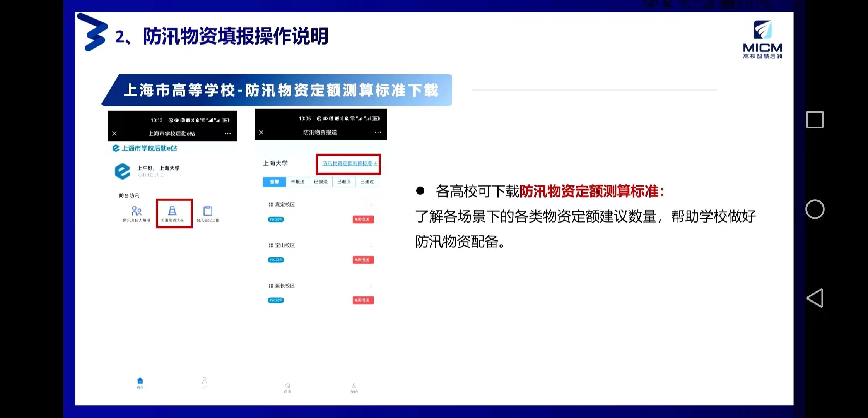Select the 未报送 filter tab

click(297, 182)
